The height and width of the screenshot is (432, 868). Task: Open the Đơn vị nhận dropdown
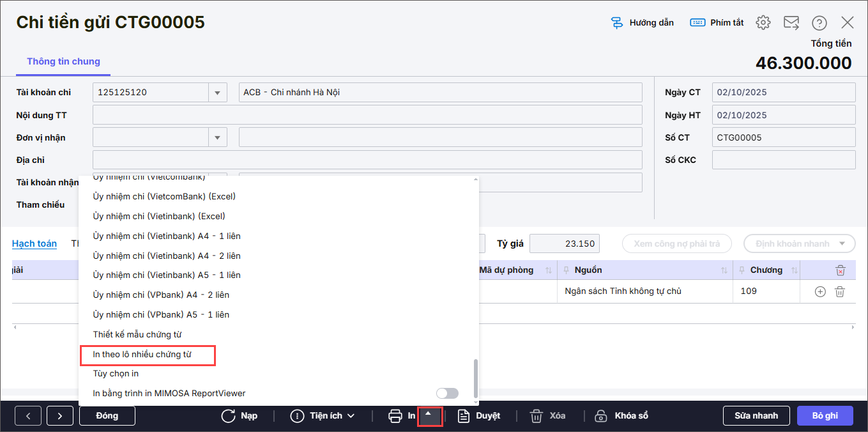click(x=218, y=137)
